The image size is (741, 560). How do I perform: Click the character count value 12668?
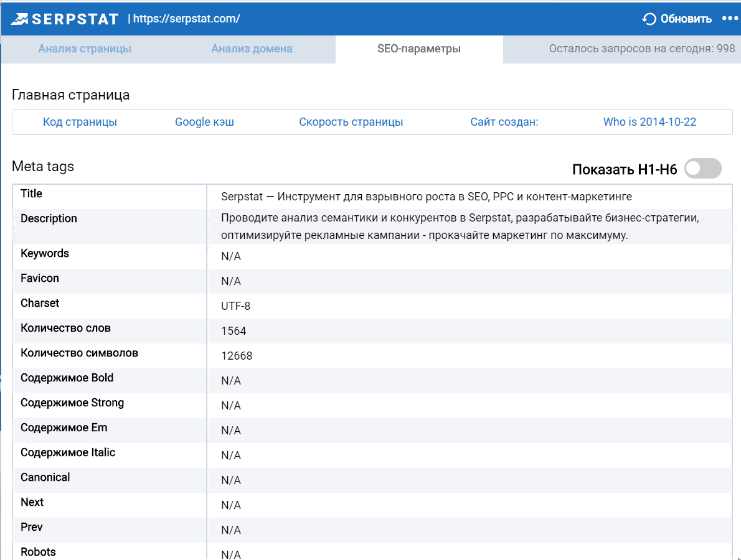pyautogui.click(x=237, y=356)
